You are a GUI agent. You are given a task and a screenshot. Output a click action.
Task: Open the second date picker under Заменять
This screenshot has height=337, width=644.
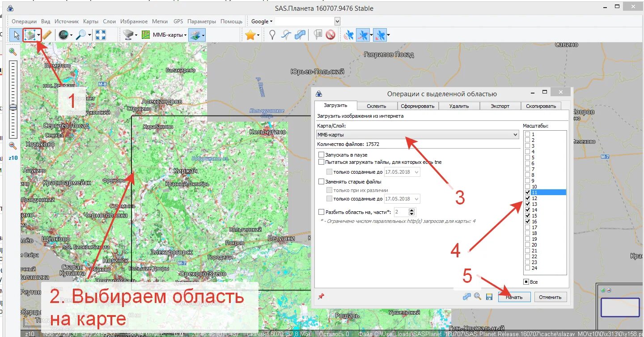point(402,199)
